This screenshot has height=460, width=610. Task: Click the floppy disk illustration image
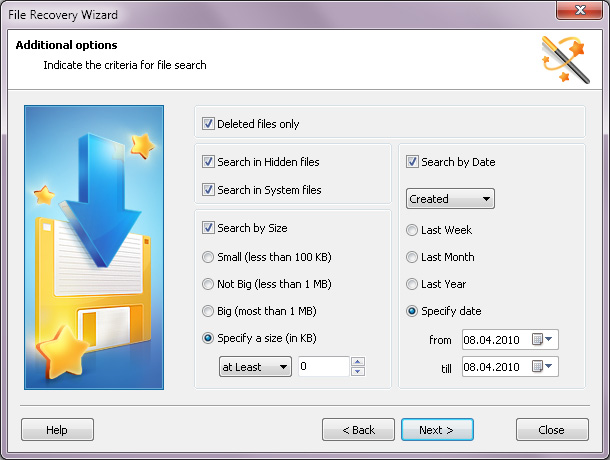[94, 247]
